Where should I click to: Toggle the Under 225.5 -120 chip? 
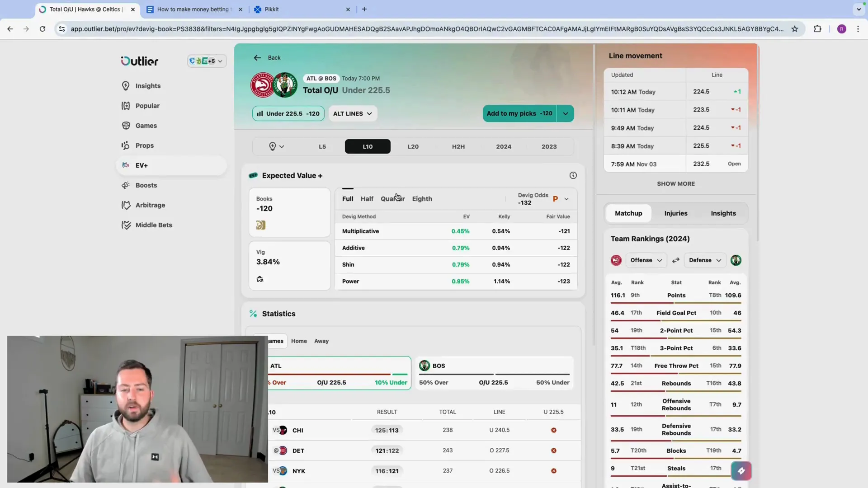pyautogui.click(x=288, y=113)
